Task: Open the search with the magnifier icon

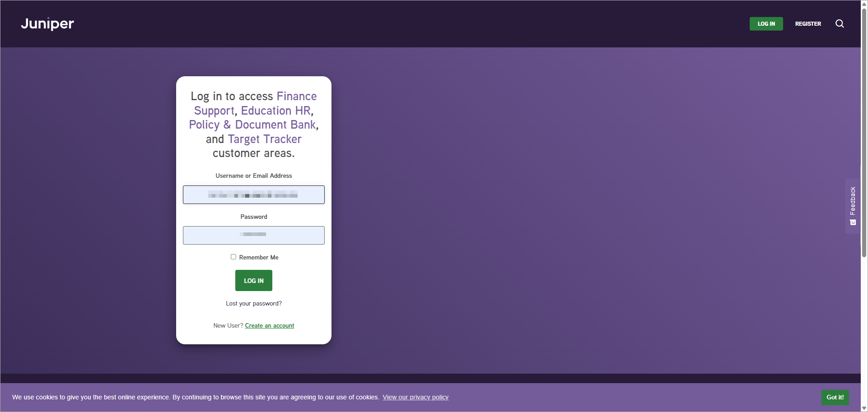Action: 840,23
